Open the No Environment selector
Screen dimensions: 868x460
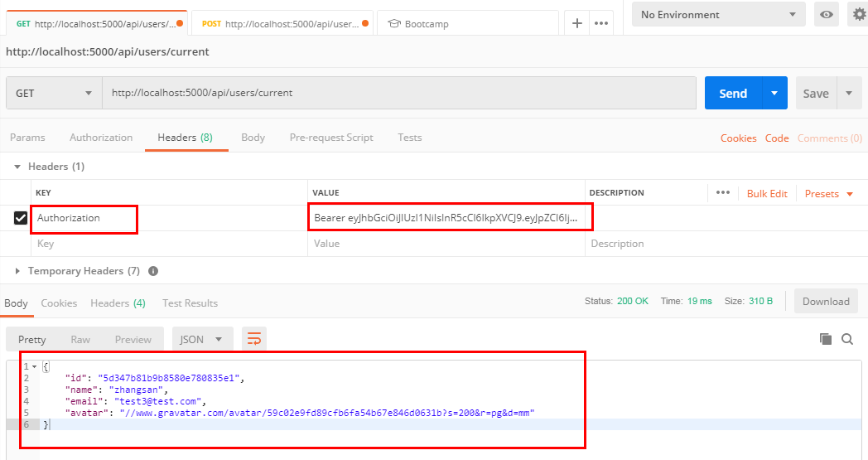click(718, 15)
